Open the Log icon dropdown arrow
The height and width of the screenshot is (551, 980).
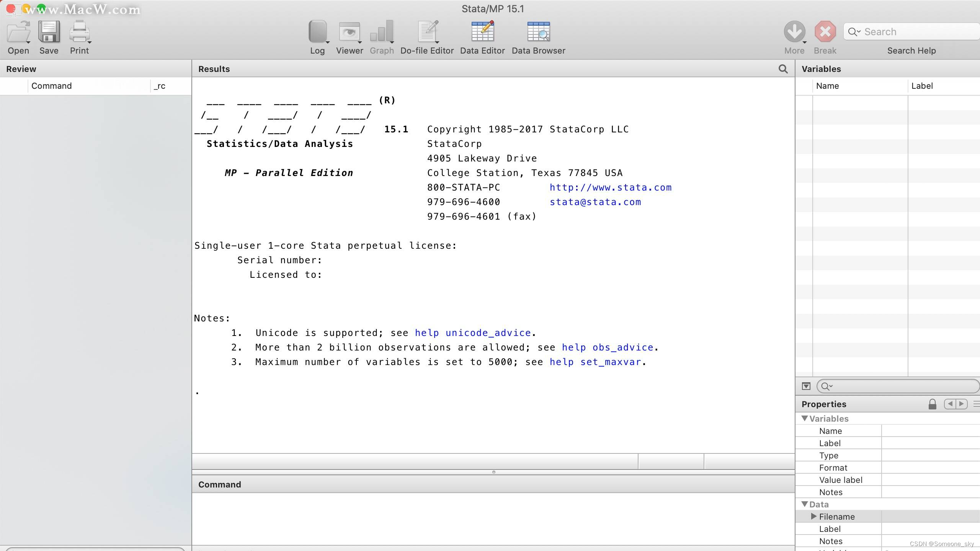tap(328, 42)
